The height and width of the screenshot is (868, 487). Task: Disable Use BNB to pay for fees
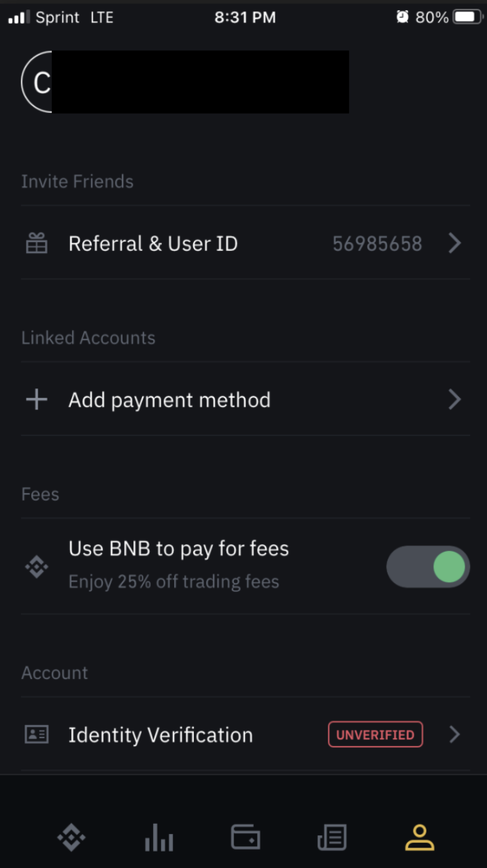coord(428,566)
